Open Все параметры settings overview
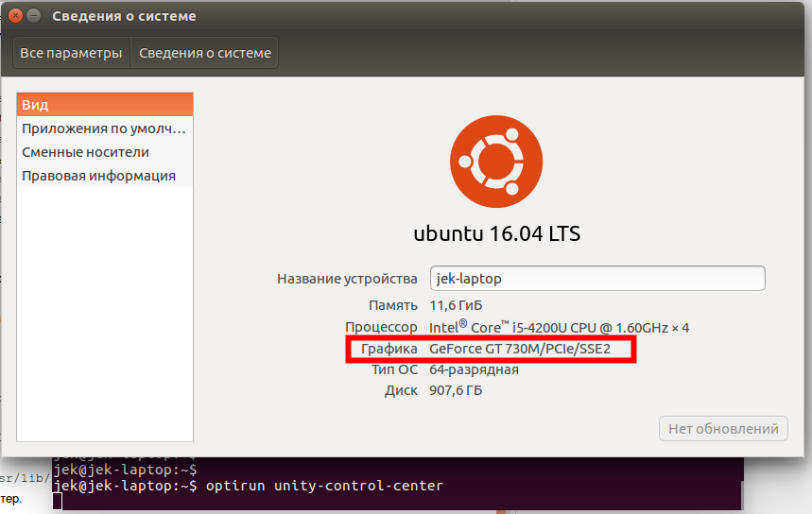 [x=71, y=53]
